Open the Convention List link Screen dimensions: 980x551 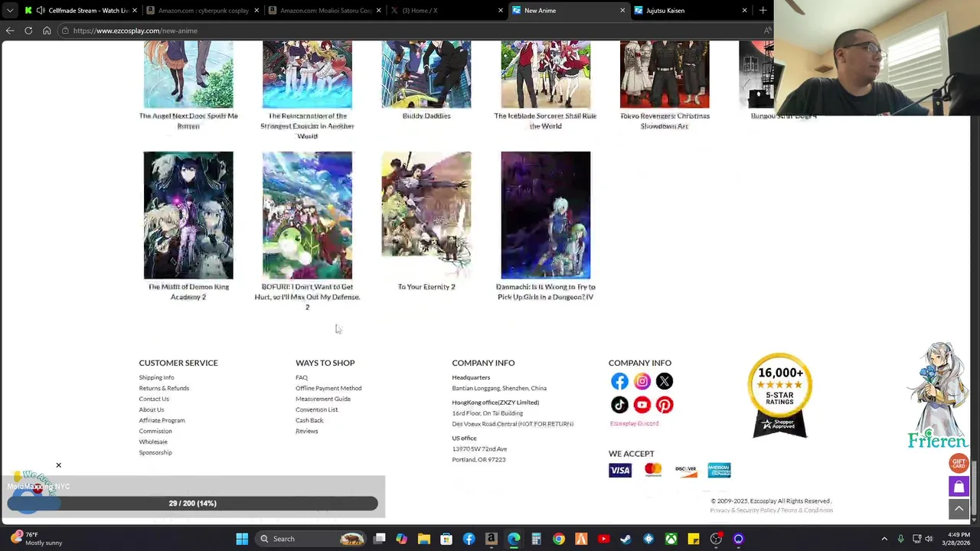(316, 409)
